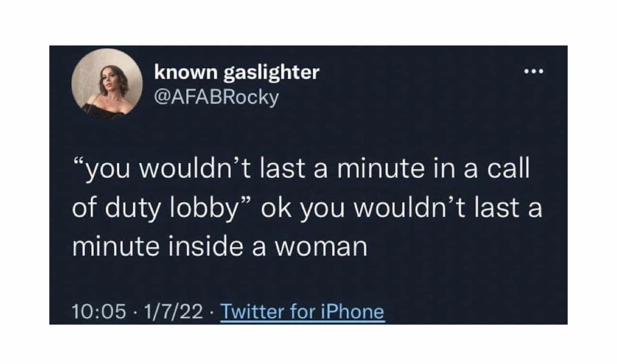Open the "known gaslighter" display name
This screenshot has width=617, height=364.
coord(236,72)
